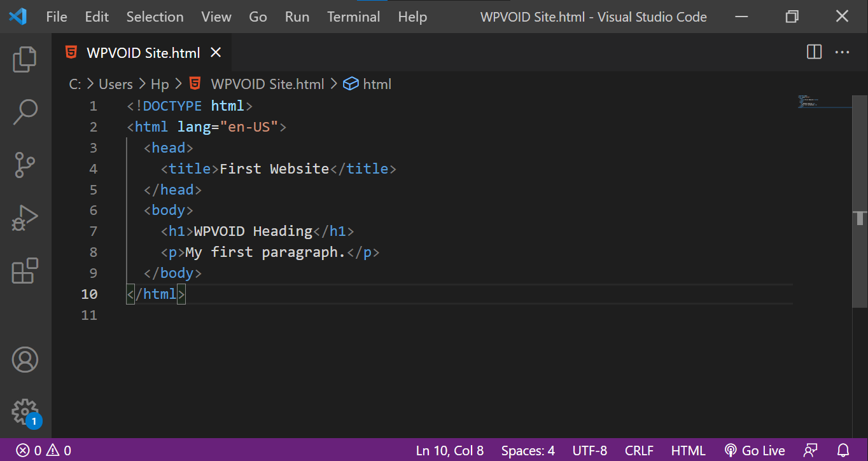Open the editor More Actions ellipsis
This screenshot has width=868, height=461.
click(x=842, y=52)
